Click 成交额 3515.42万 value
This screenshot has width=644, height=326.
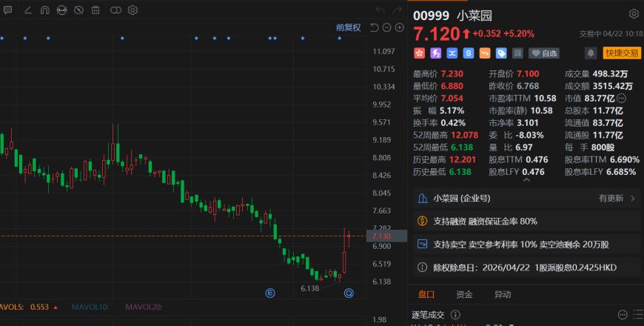coord(613,86)
